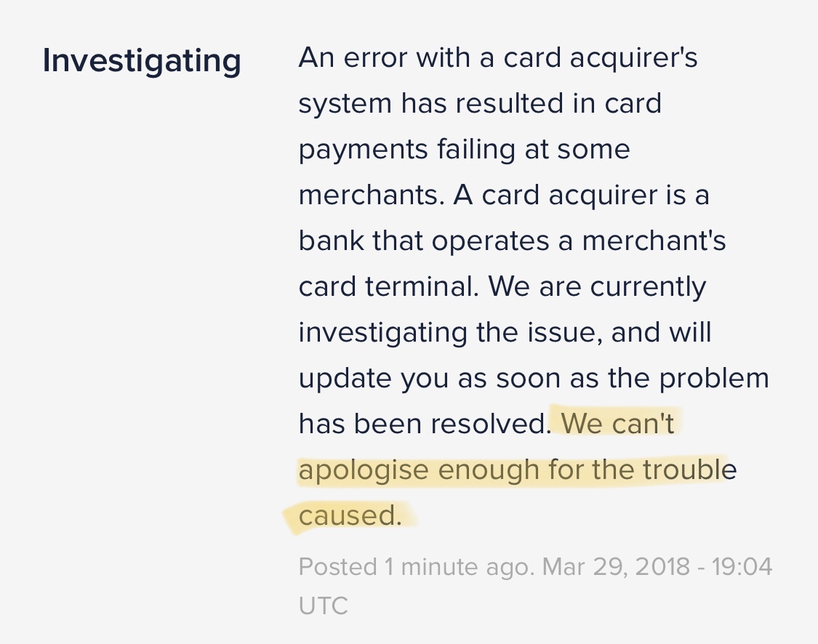Click the UTC timezone label
Screen dimensions: 818x644
323,606
